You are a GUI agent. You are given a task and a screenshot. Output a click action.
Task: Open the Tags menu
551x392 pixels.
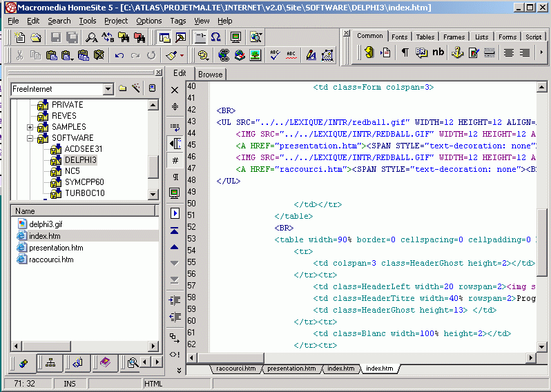tap(178, 21)
